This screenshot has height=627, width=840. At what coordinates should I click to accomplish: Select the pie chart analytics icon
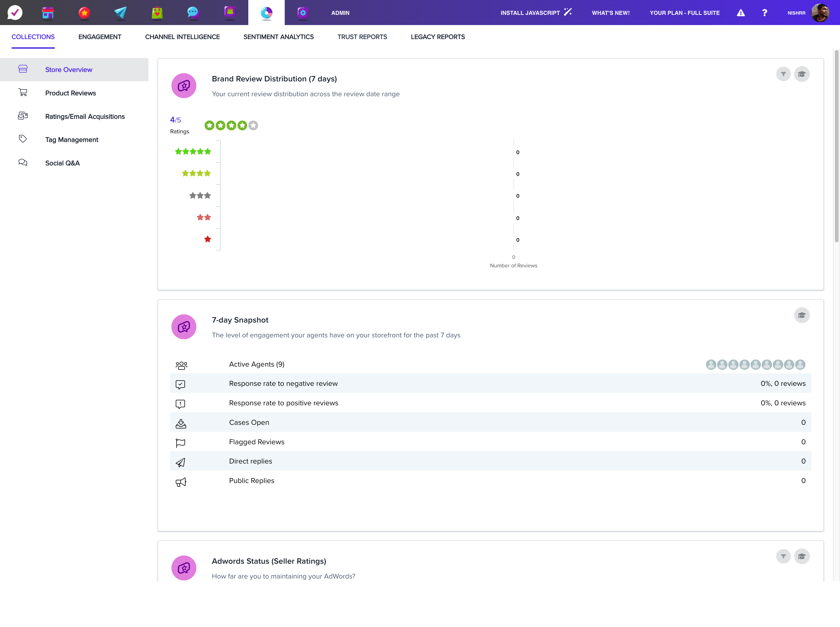pos(267,13)
